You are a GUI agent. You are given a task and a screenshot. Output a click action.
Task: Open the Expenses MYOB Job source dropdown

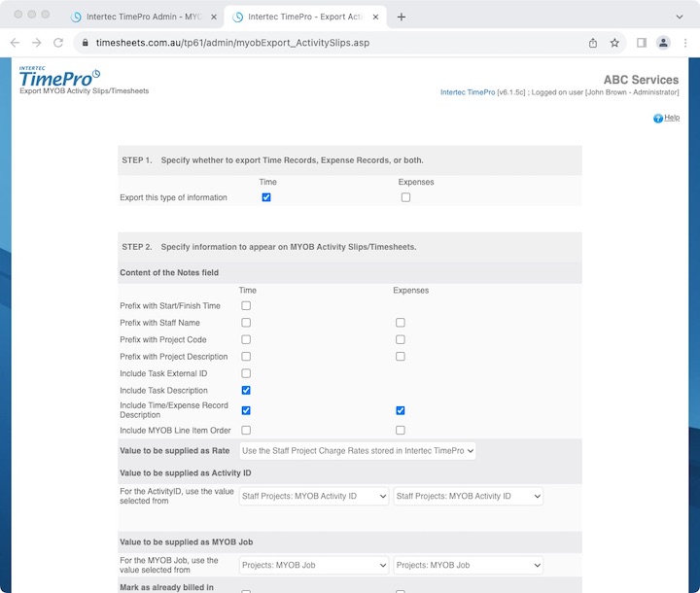469,566
